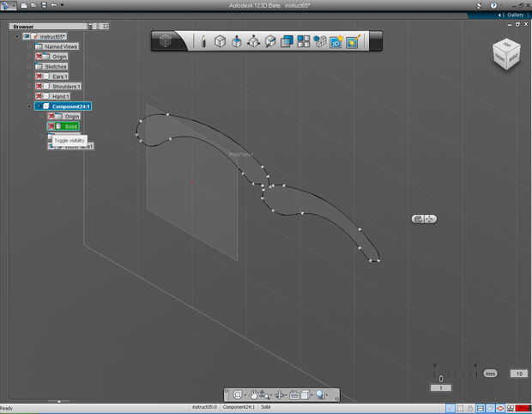Toggle the status bar horizontal lines icon

click(481, 408)
